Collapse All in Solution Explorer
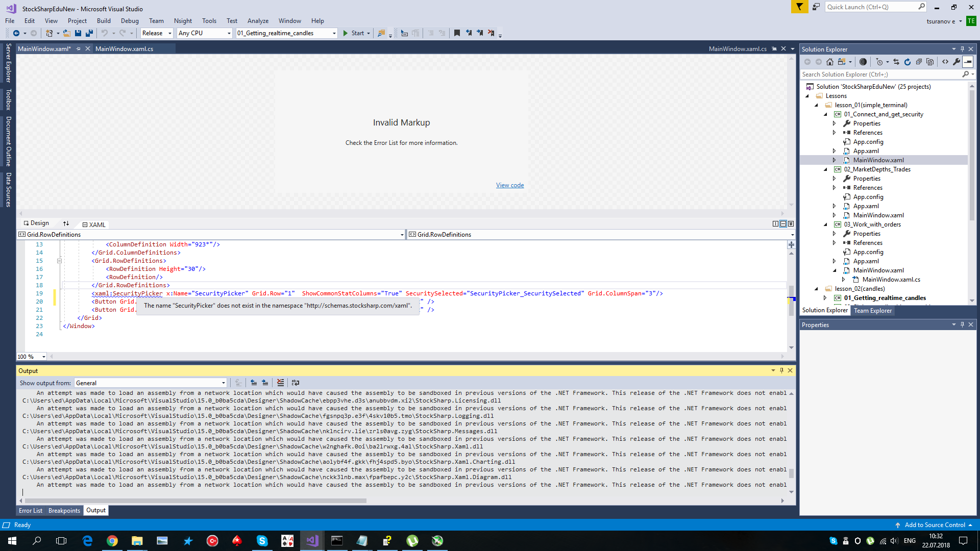The width and height of the screenshot is (980, 551). pos(919,62)
